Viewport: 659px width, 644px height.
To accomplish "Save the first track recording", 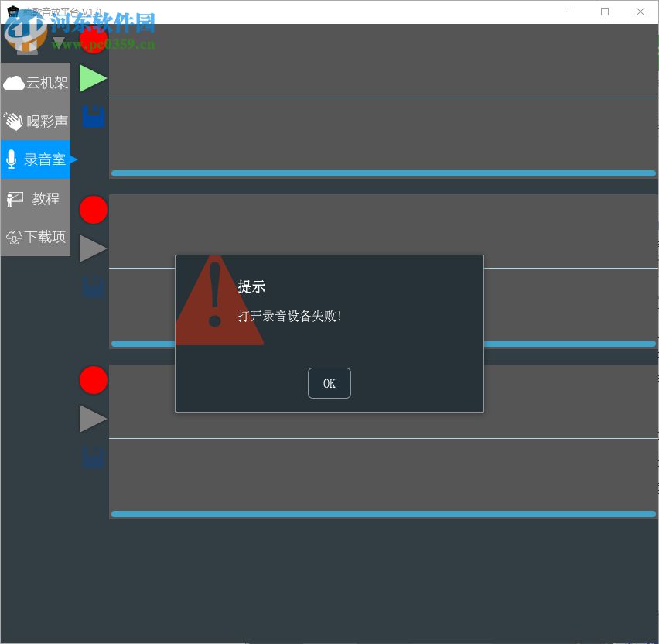I will point(94,117).
